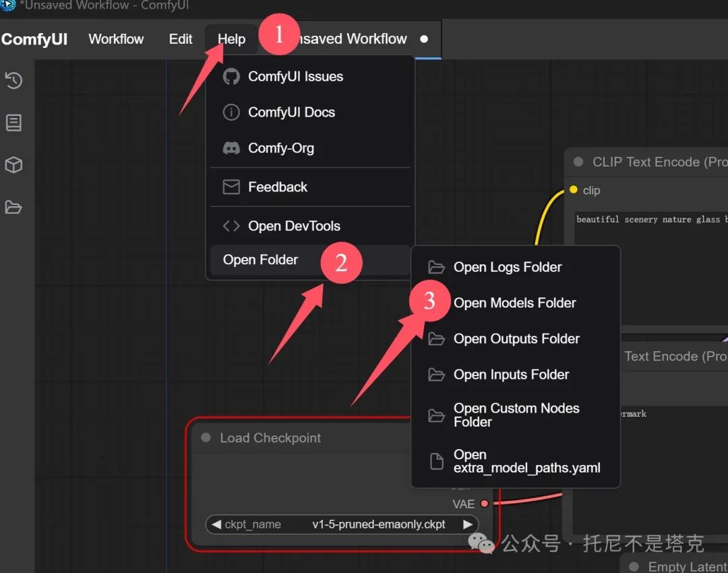Viewport: 728px width, 573px height.
Task: Open the ckpt_name dropdown v1-5-pruned-emaonly.ckpt
Action: point(342,524)
